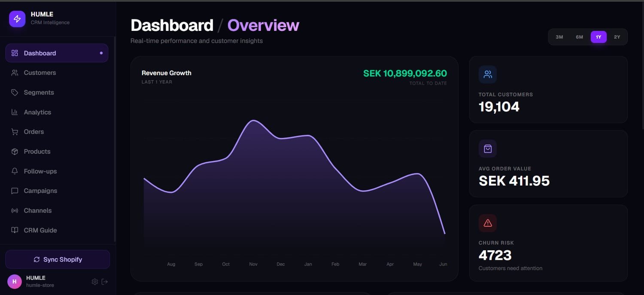This screenshot has width=644, height=295.
Task: Select the 3M time range
Action: pos(559,37)
